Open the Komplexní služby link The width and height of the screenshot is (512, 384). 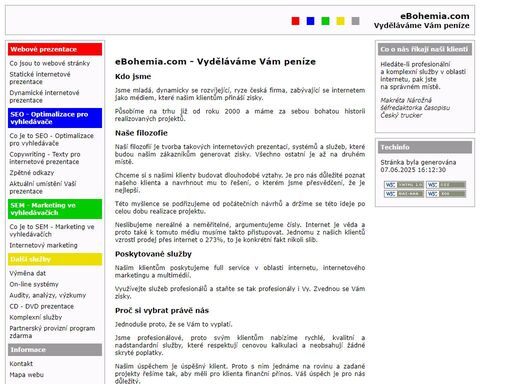pyautogui.click(x=36, y=317)
